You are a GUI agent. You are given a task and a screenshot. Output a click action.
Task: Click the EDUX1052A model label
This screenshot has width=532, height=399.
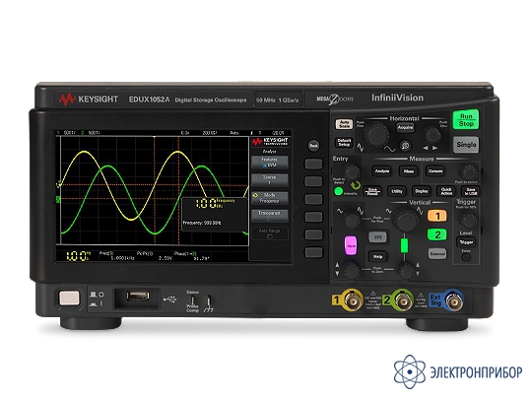click(149, 100)
